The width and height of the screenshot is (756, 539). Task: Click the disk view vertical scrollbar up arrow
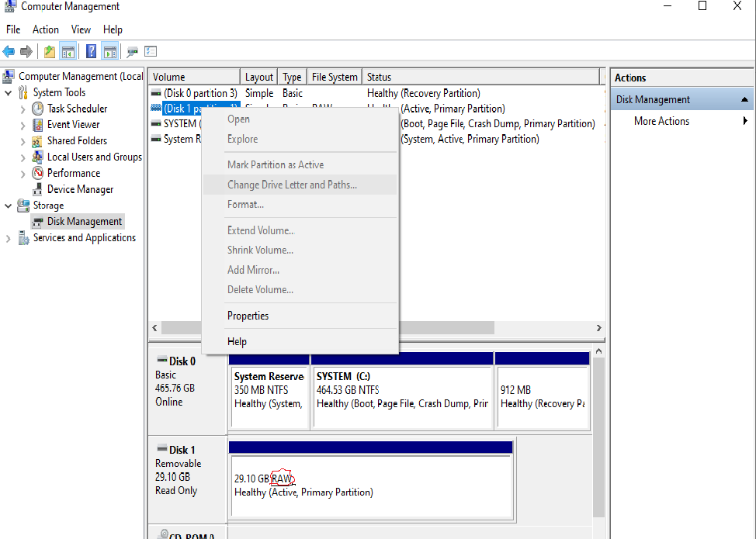click(598, 351)
